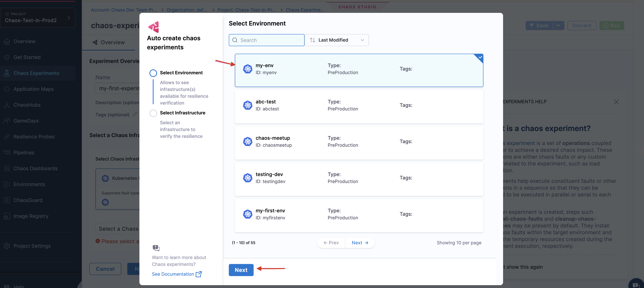Open Account: Chaos Dev Team breadcrumb
Image resolution: width=644 pixels, height=288 pixels.
(x=124, y=10)
